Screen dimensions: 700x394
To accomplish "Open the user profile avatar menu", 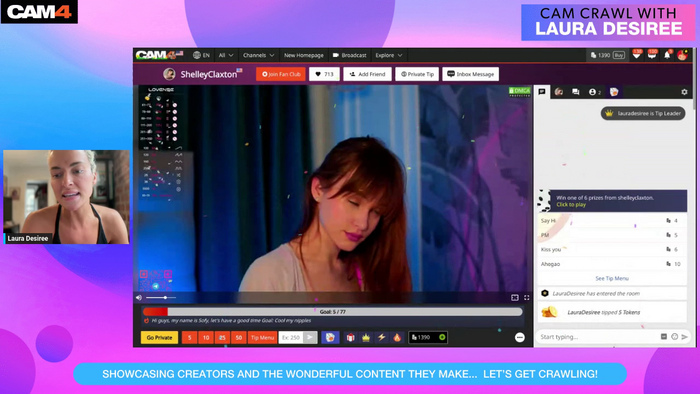I will pos(682,55).
